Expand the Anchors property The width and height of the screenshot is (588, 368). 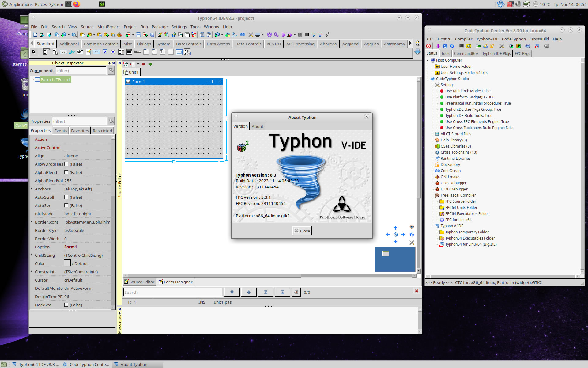(x=32, y=189)
